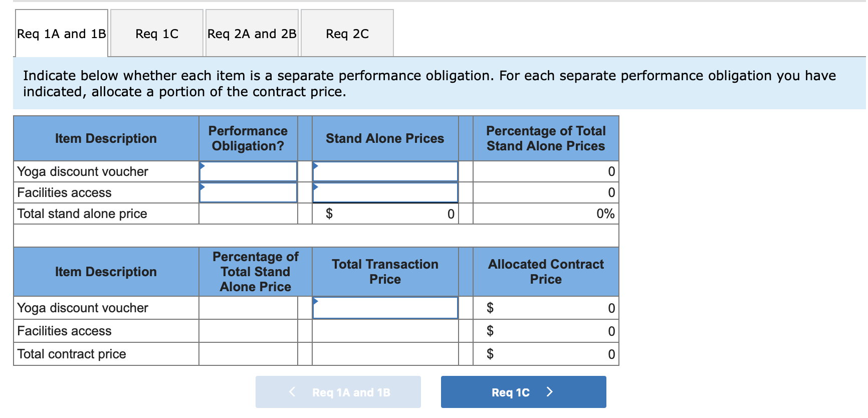Open Yoga discount voucher Performance Obligation dropdown

point(248,171)
